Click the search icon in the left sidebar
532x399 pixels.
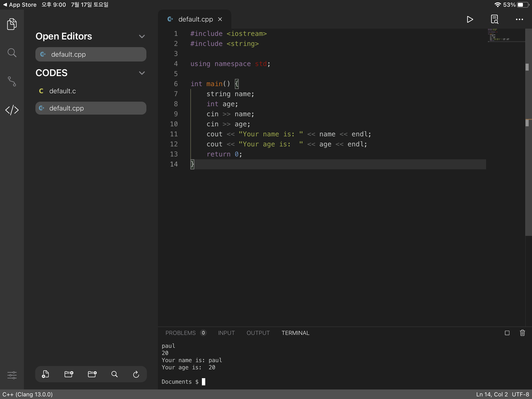(12, 53)
